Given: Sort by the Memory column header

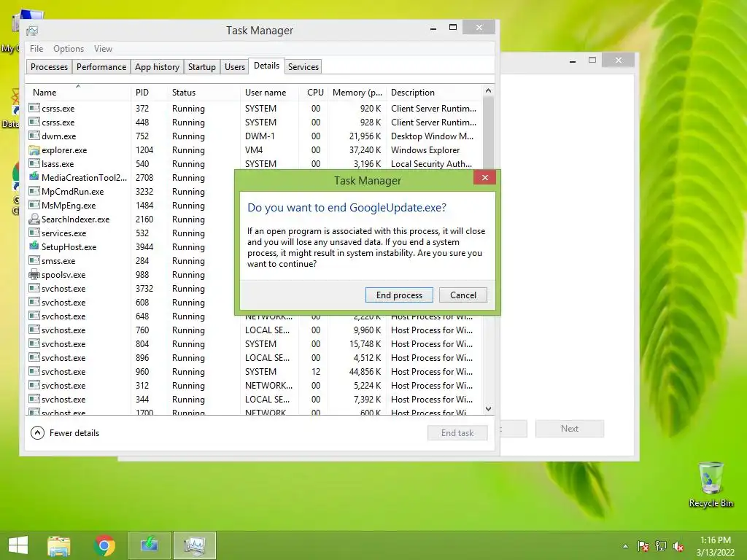Looking at the screenshot, I should [357, 93].
